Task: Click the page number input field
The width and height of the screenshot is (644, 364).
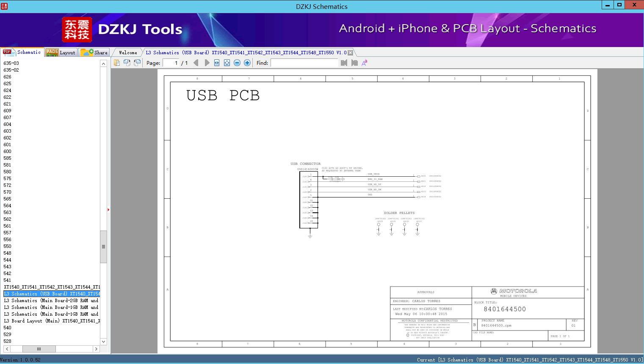Action: (171, 63)
